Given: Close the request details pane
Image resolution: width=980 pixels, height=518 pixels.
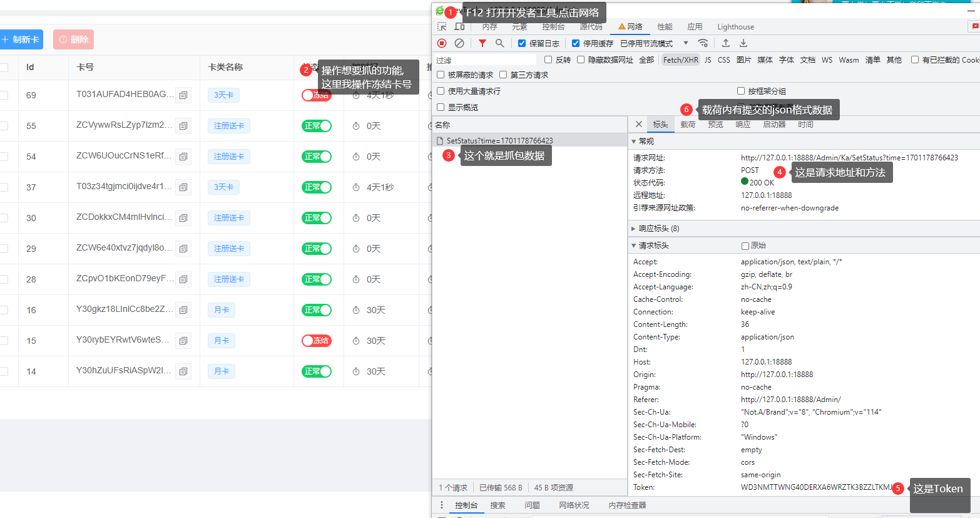Looking at the screenshot, I should (638, 125).
